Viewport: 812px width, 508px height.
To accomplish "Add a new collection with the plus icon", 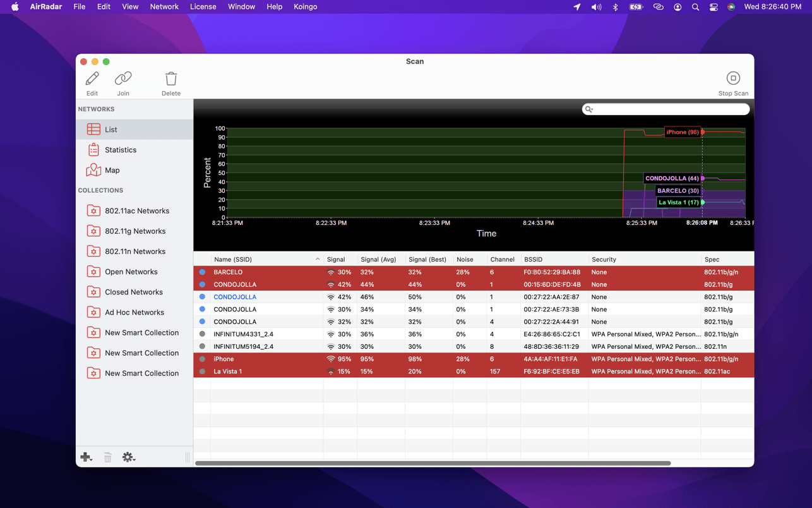I will pyautogui.click(x=86, y=456).
